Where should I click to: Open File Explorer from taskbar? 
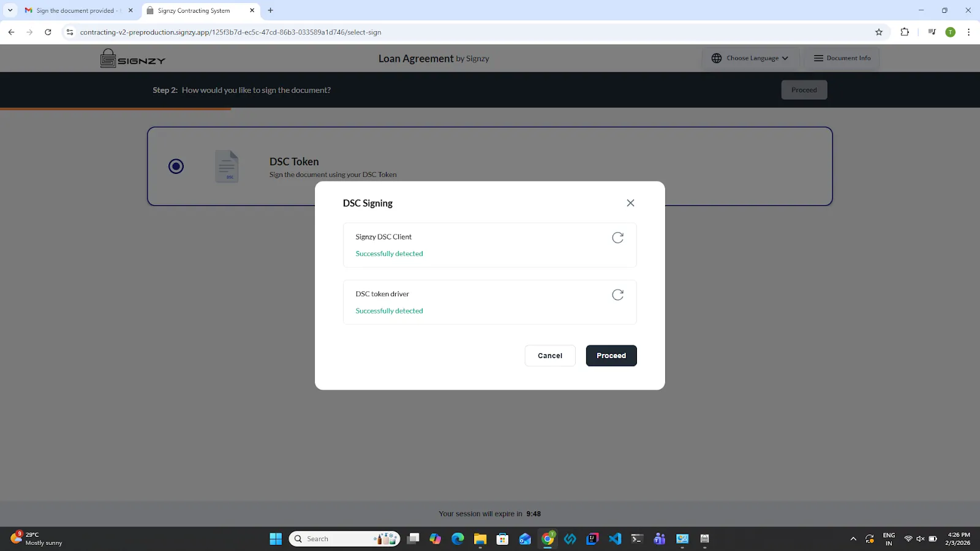tap(480, 539)
